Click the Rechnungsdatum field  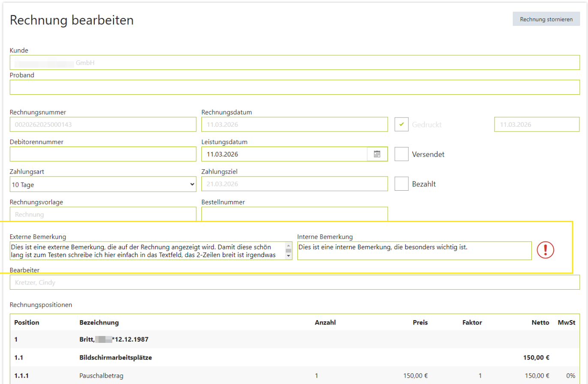[294, 124]
